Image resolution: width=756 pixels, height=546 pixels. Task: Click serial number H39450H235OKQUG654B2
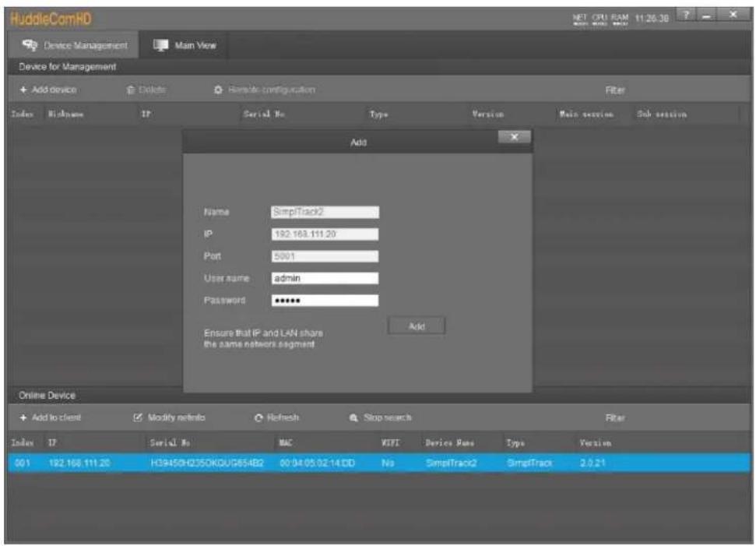pyautogui.click(x=207, y=463)
